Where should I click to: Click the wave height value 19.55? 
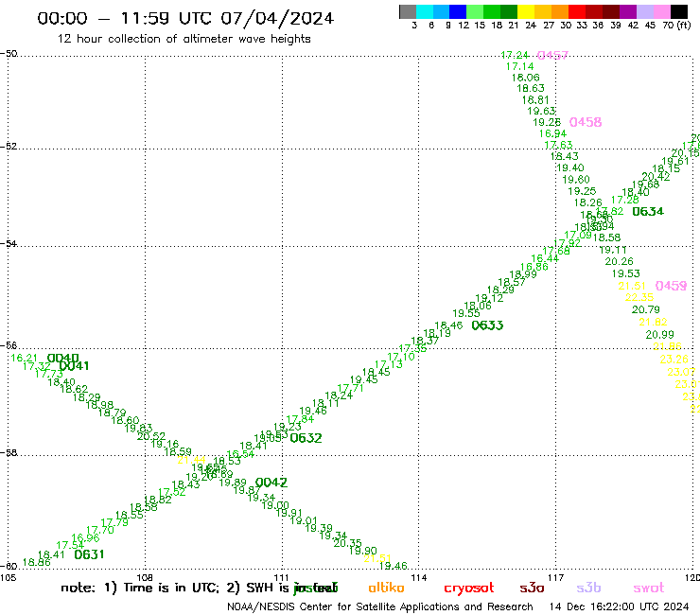tap(466, 313)
